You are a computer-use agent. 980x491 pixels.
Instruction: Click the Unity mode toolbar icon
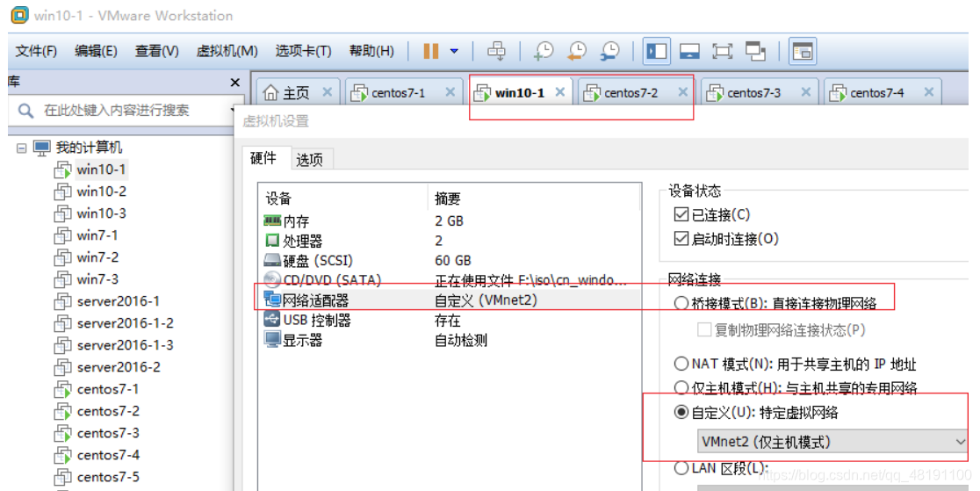(755, 51)
